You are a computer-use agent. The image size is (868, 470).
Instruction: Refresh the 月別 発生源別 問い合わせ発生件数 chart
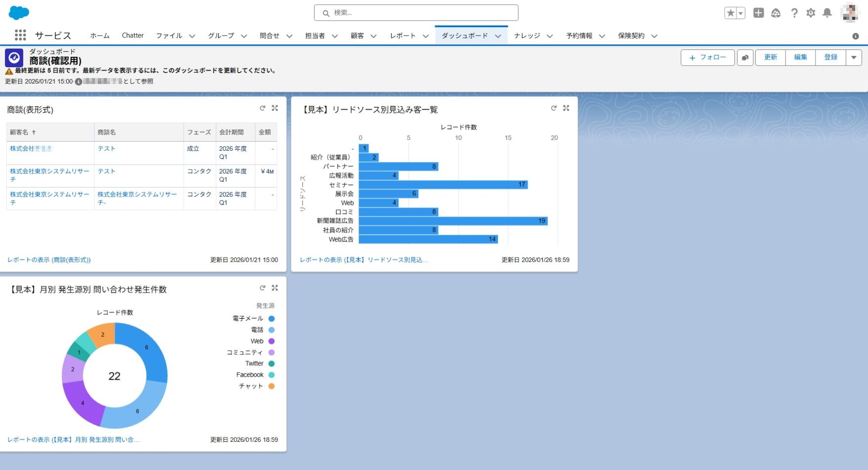(x=263, y=288)
